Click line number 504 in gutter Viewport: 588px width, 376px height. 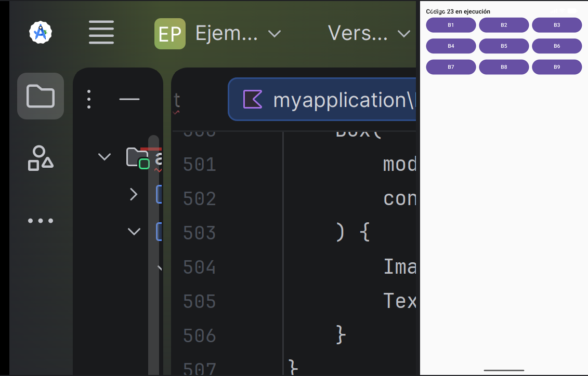click(x=200, y=267)
